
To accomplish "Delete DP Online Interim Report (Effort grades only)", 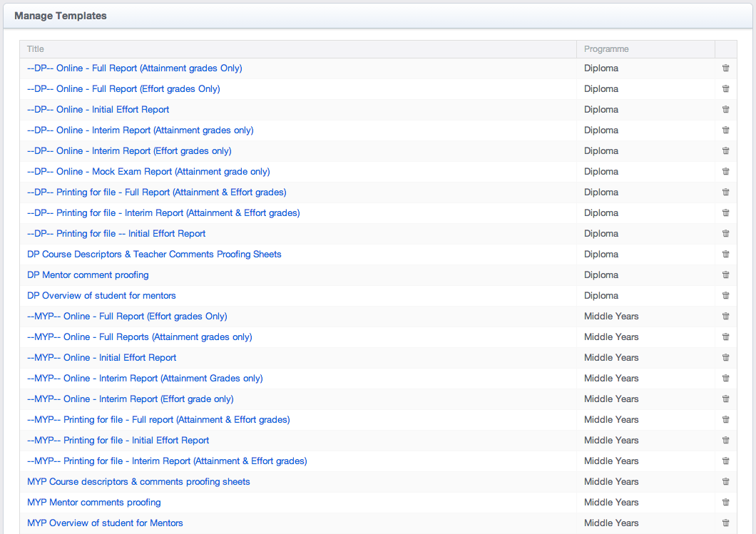I will [x=725, y=151].
